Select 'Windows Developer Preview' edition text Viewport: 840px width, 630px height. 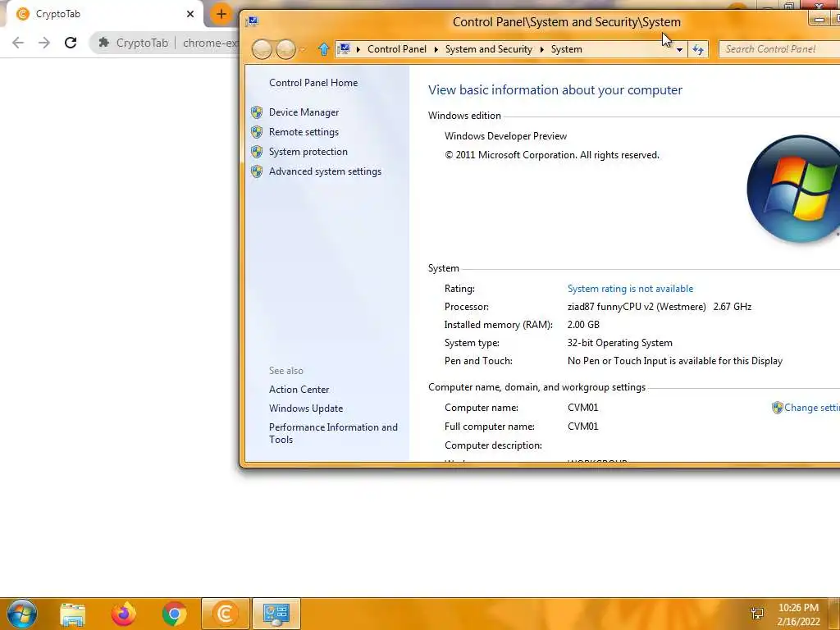pyautogui.click(x=505, y=136)
